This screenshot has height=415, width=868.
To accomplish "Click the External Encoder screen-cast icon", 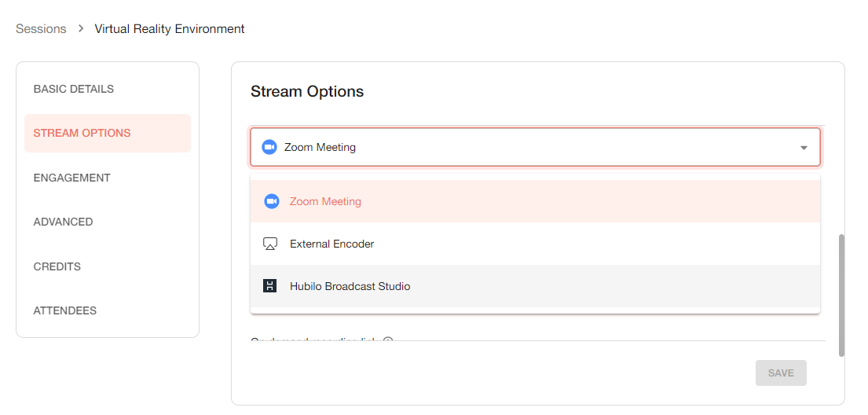I will (270, 244).
